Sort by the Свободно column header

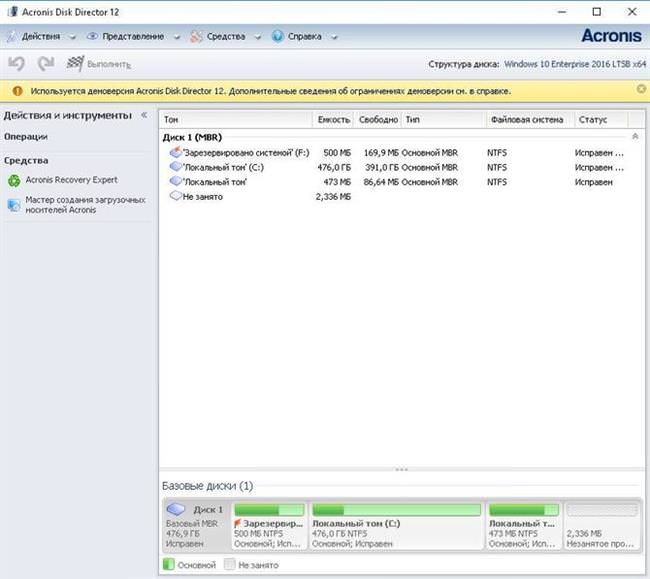tap(378, 120)
